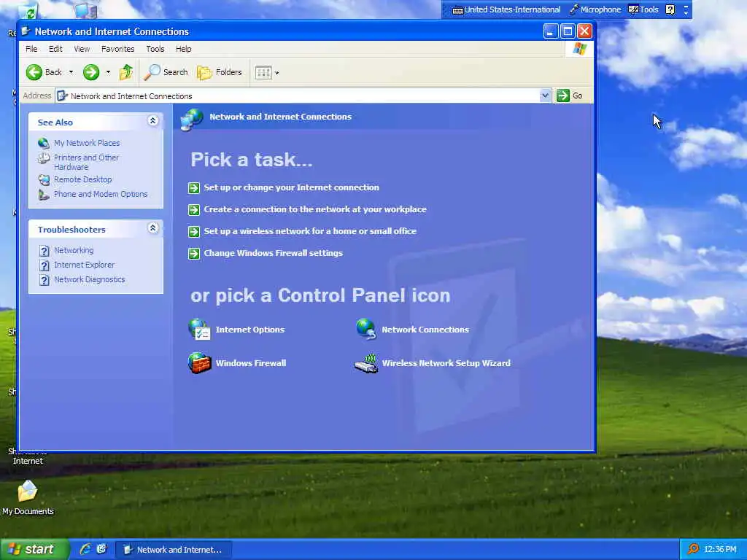Click Network and Internet taskbar button
Screen dimensions: 747x560
174,550
